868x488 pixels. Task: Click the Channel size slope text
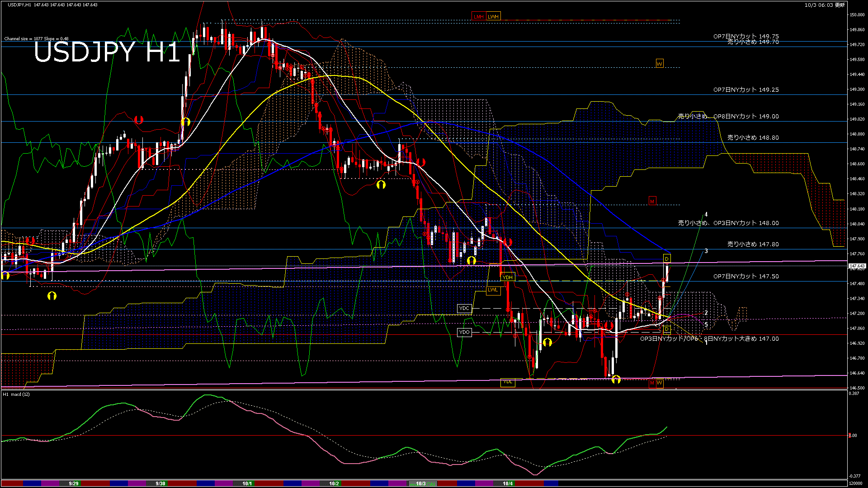tap(36, 39)
